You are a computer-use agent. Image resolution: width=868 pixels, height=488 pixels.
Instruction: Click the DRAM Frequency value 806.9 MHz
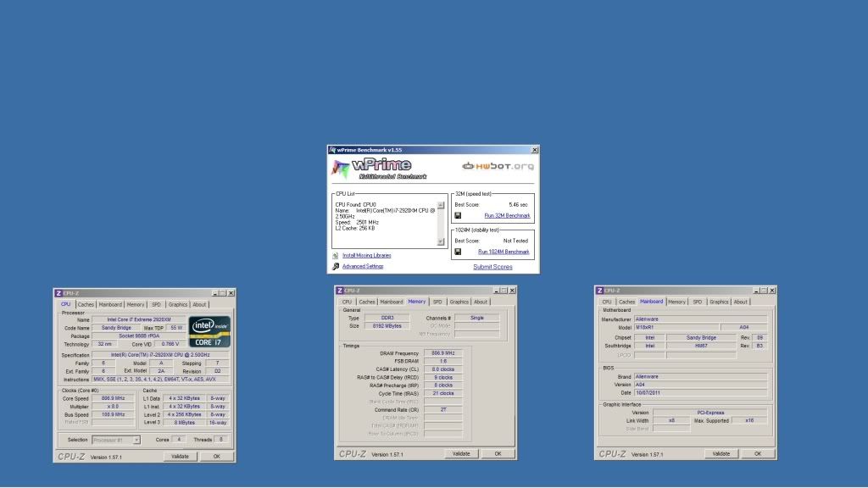point(442,353)
